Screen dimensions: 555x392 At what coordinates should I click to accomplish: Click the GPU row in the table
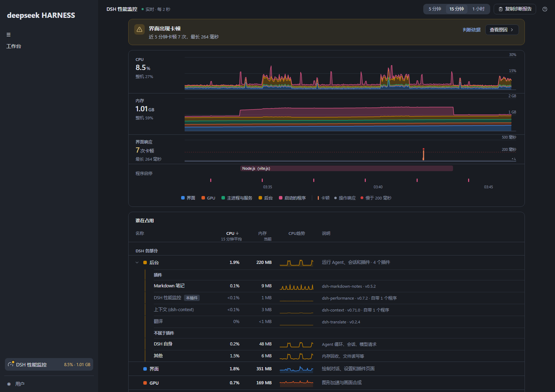(x=326, y=383)
